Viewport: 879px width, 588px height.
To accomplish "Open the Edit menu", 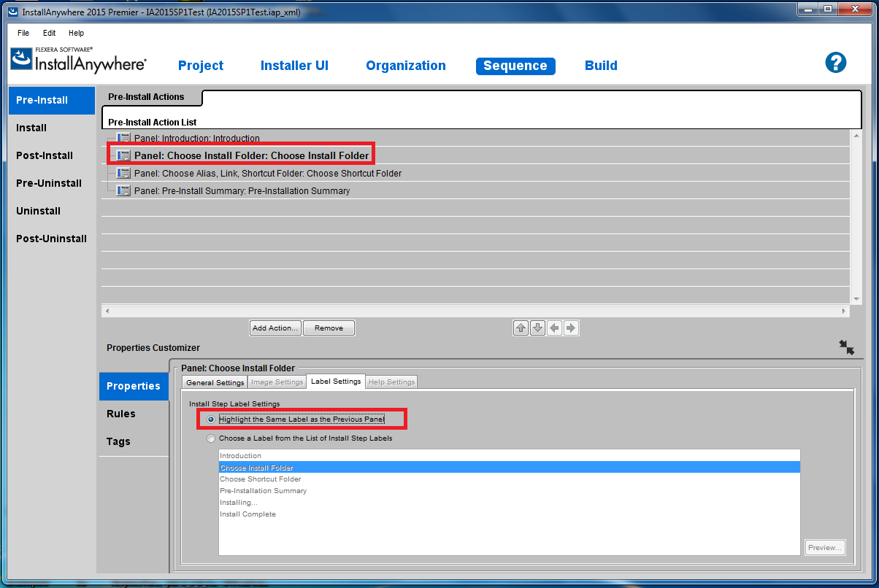I will click(49, 33).
